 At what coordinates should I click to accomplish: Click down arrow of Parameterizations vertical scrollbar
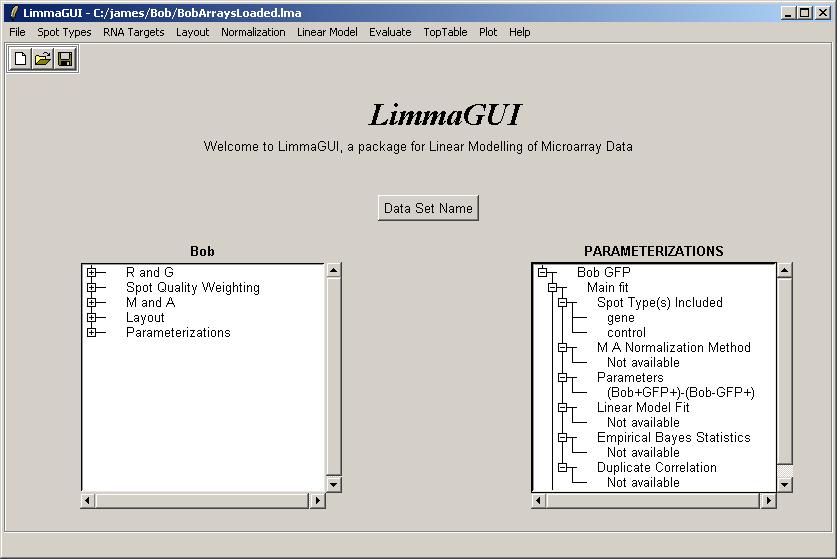785,484
